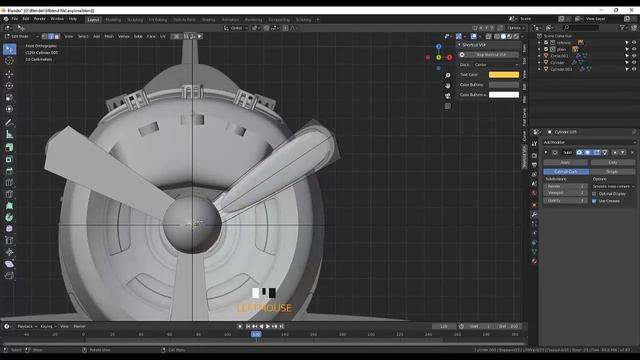Viewport: 640px width, 360px height.
Task: Toggle the perspective/orthographic grid icon
Action: [x=448, y=106]
